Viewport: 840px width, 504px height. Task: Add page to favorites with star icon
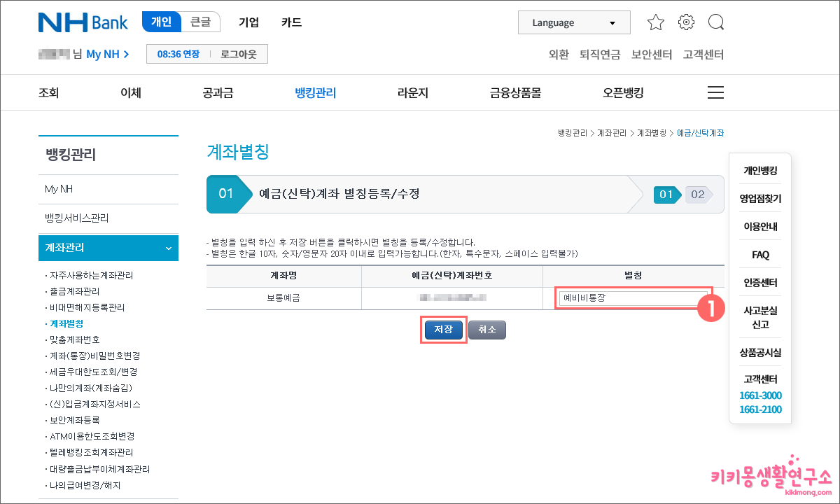point(656,22)
